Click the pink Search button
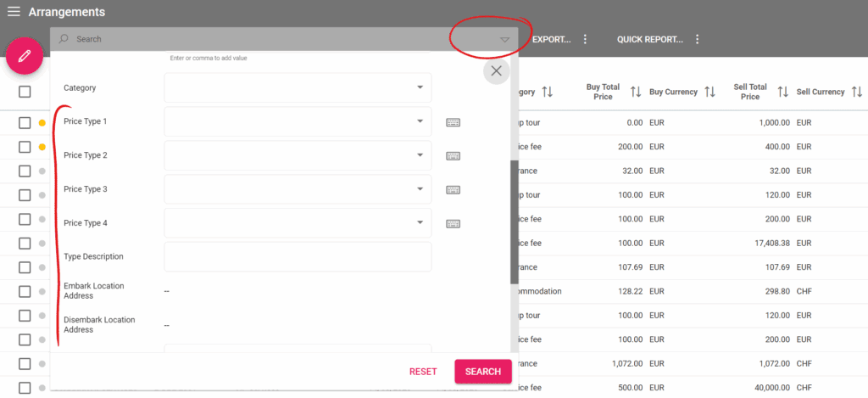The image size is (868, 398). [x=482, y=372]
